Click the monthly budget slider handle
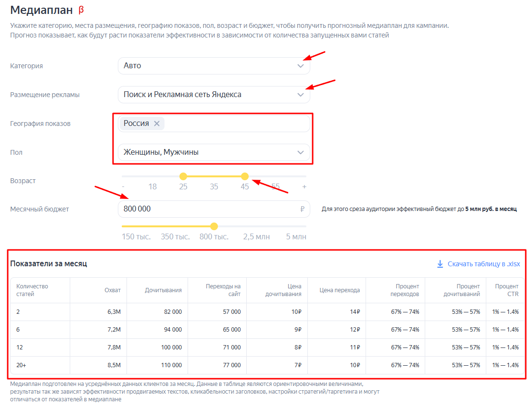 214,226
